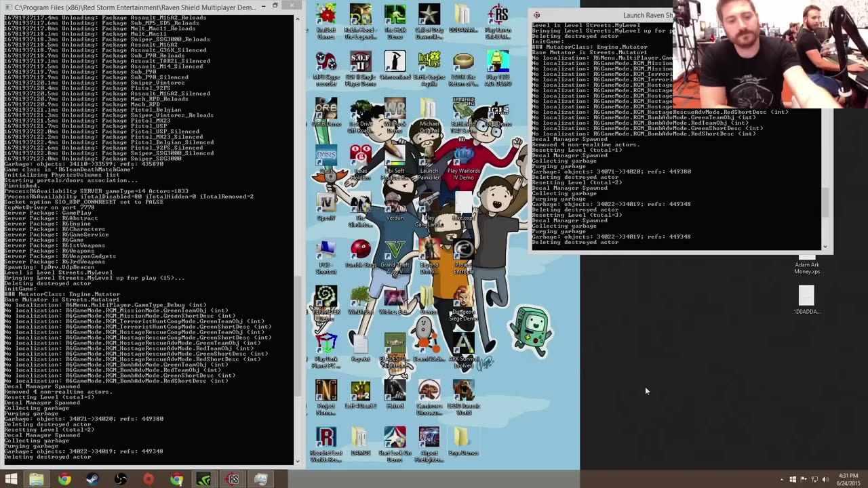Open the MP3 Skype recorder shortcut
Image resolution: width=868 pixels, height=488 pixels.
click(x=325, y=68)
